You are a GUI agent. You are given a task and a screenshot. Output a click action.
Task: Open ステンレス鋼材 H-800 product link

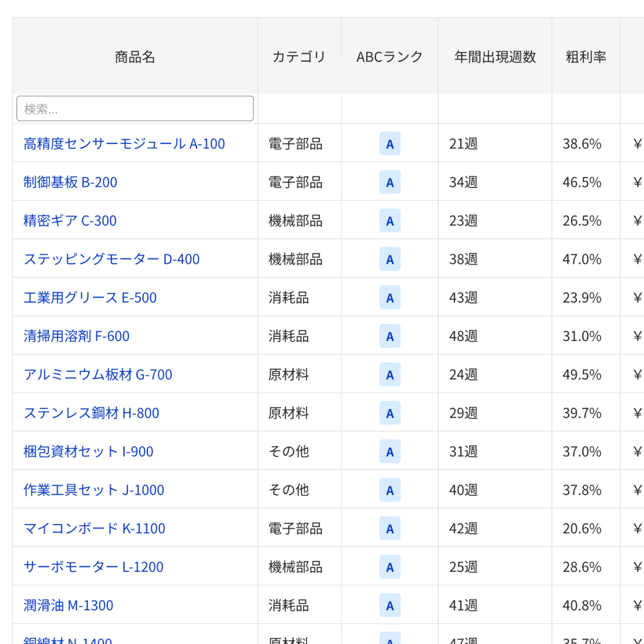click(x=91, y=413)
